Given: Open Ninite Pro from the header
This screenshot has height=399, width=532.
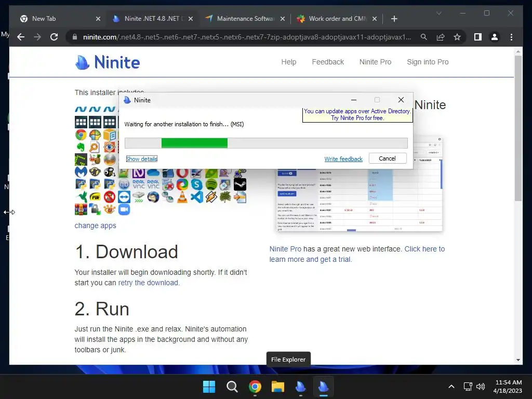Looking at the screenshot, I should point(375,62).
